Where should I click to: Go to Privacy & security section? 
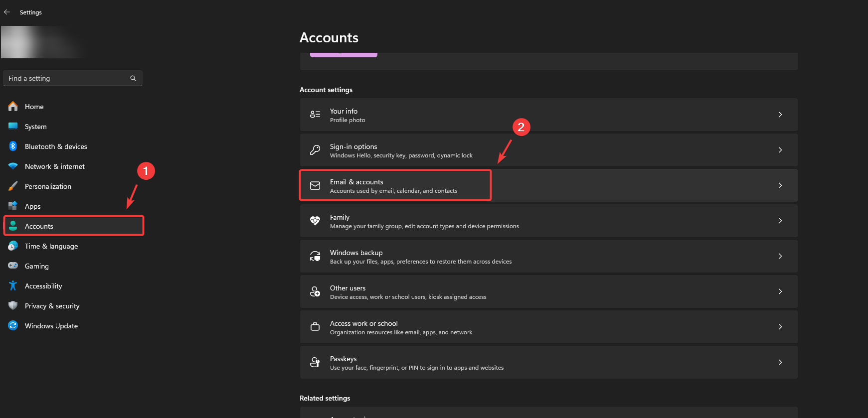tap(52, 306)
